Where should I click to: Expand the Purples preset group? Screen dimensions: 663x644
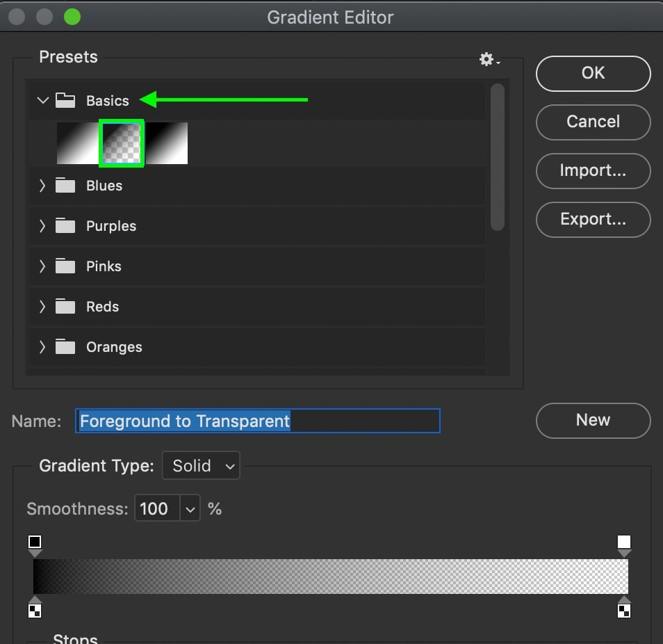tap(42, 225)
